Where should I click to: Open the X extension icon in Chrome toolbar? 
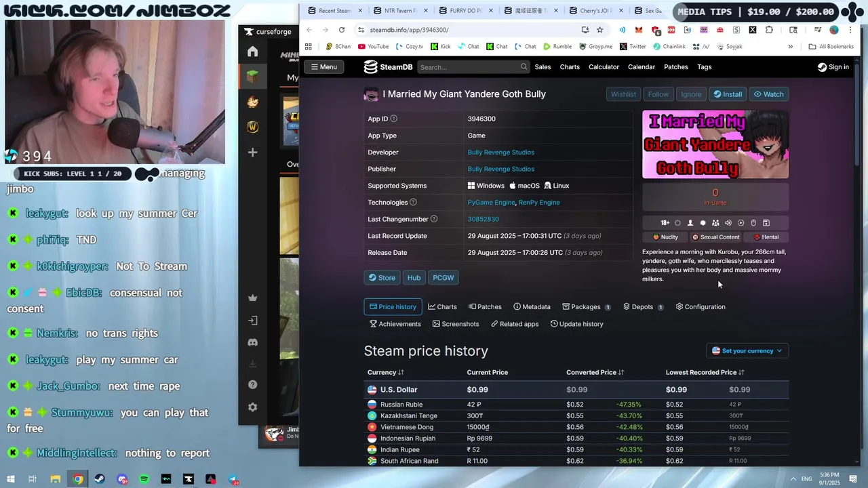753,30
